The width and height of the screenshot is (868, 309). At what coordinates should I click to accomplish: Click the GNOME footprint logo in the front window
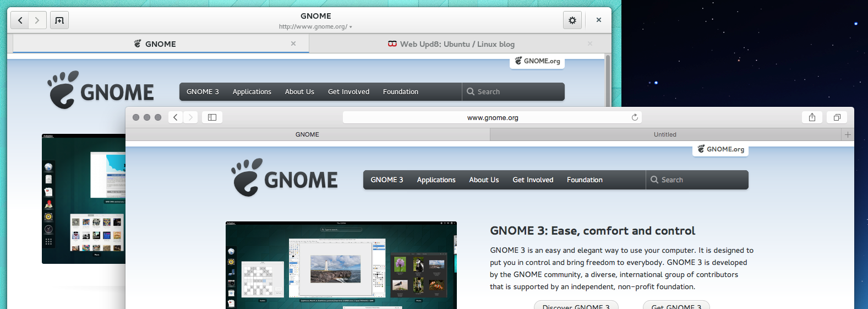pyautogui.click(x=285, y=178)
